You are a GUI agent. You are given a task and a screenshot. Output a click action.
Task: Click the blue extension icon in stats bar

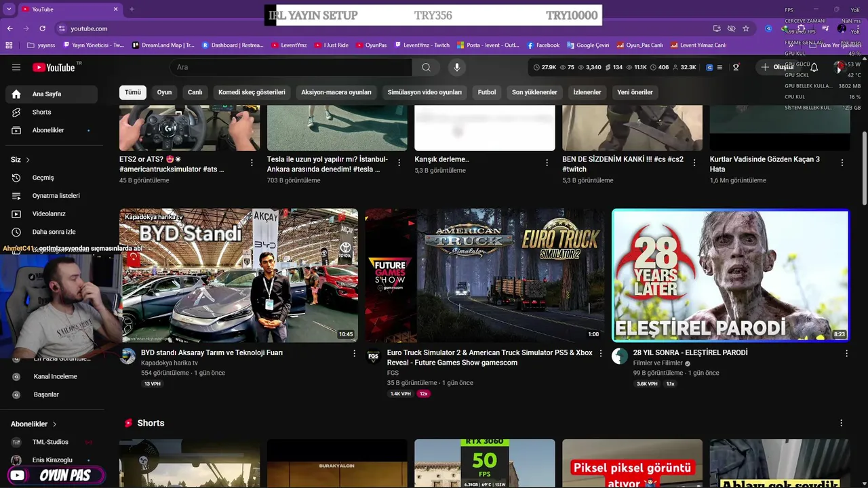[x=709, y=67]
